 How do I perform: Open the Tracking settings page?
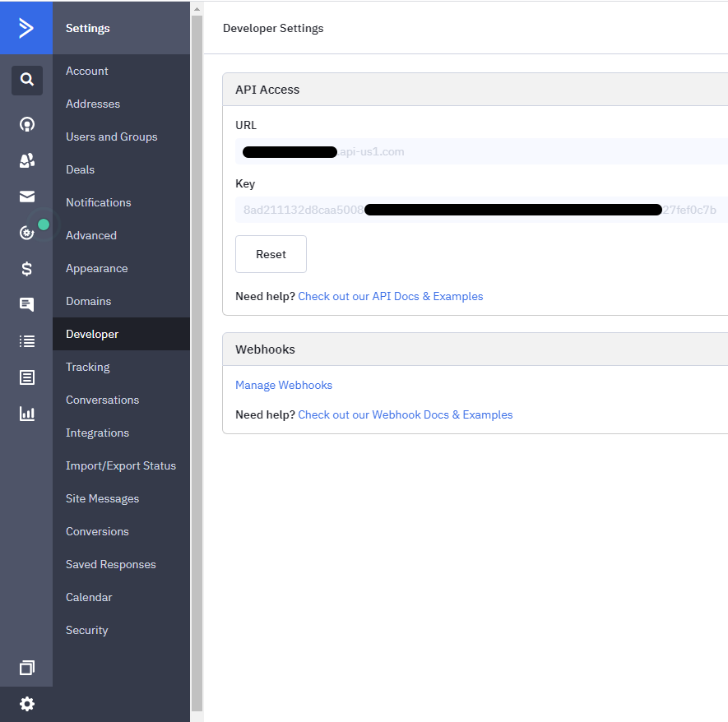88,367
